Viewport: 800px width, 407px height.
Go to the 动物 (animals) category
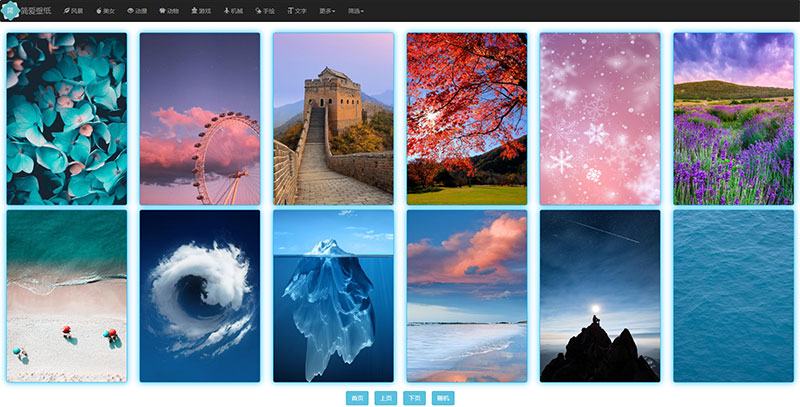point(169,10)
